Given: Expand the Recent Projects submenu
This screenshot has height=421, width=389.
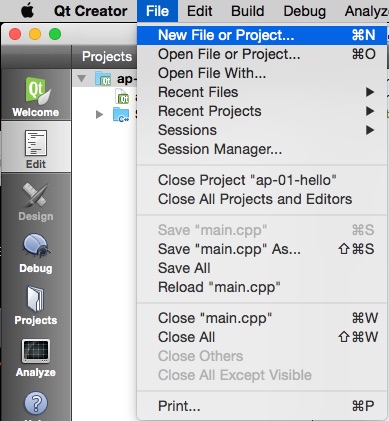Looking at the screenshot, I should point(262,111).
